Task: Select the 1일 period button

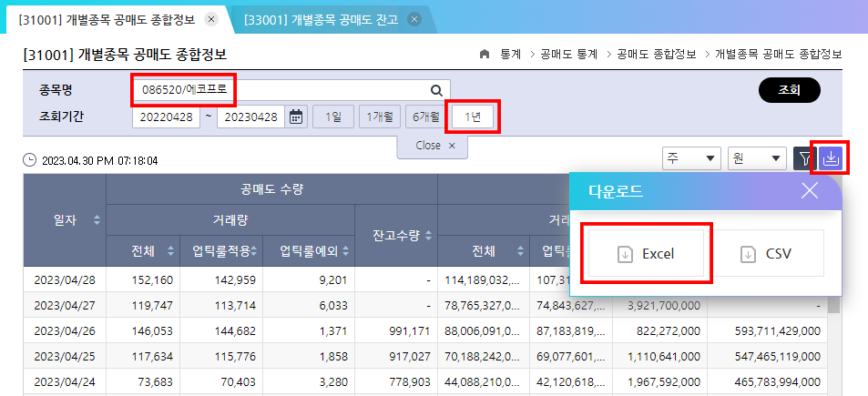Action: [333, 117]
